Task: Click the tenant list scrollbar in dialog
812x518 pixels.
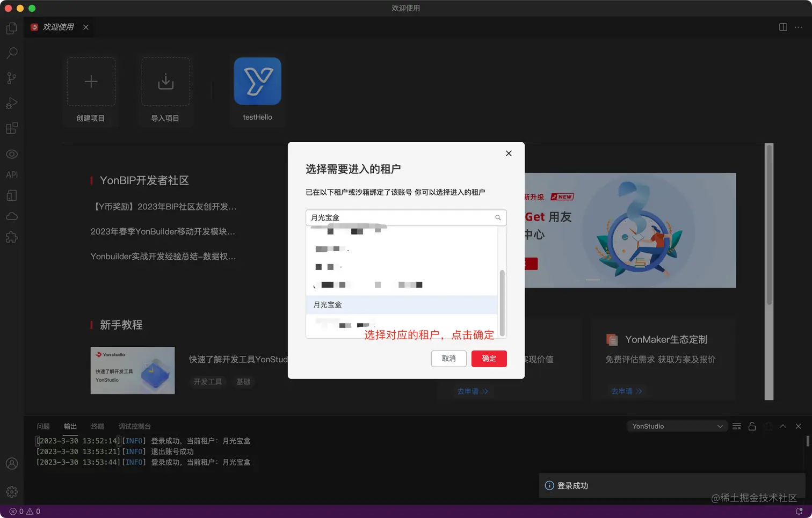Action: click(502, 302)
